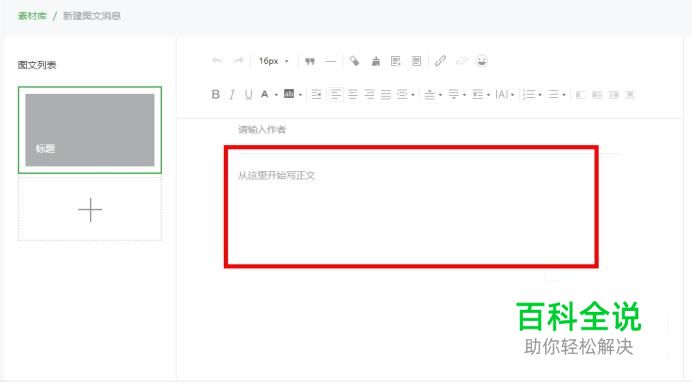Screen dimensions: 692x391
Task: Apply the font color A
Action: click(x=264, y=94)
